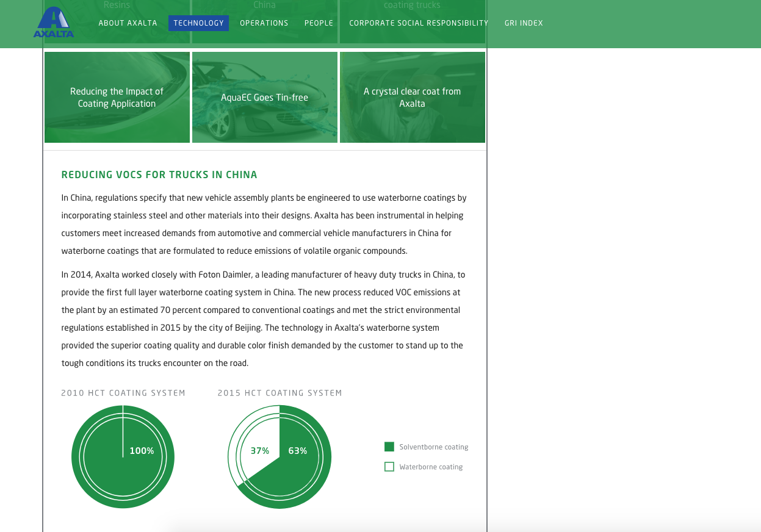Select the Technology navigation tab

pyautogui.click(x=198, y=23)
